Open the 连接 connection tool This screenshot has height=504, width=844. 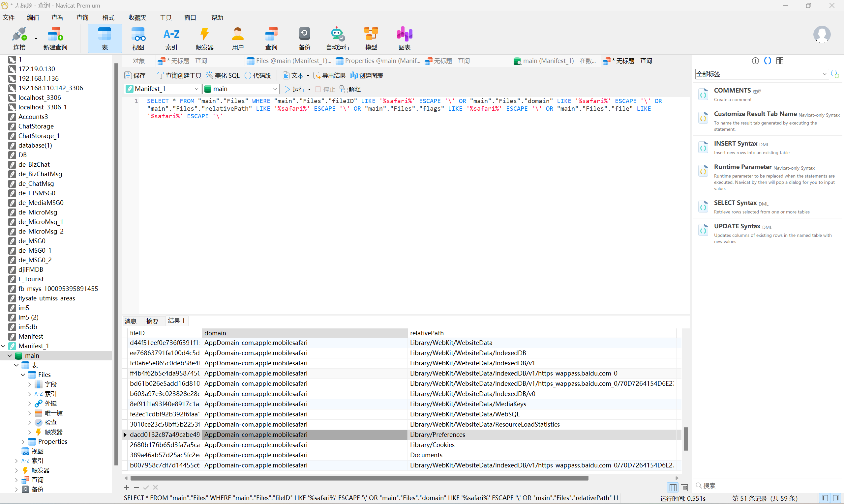tap(19, 39)
